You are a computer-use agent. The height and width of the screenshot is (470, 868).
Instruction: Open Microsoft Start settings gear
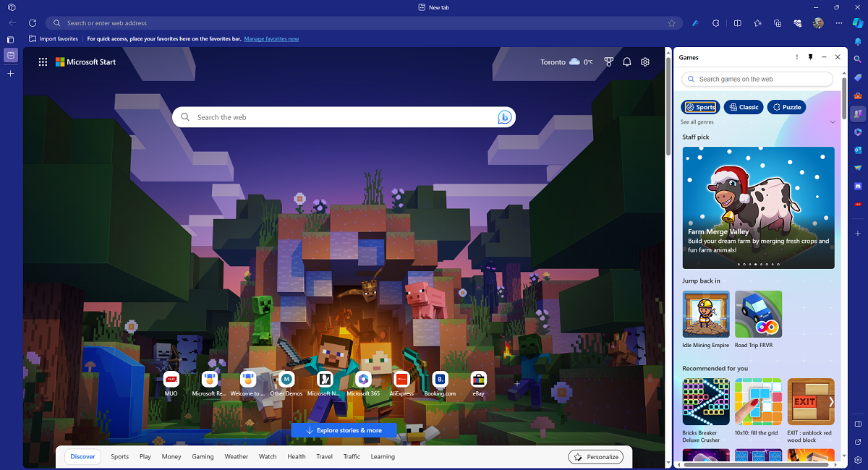(644, 61)
